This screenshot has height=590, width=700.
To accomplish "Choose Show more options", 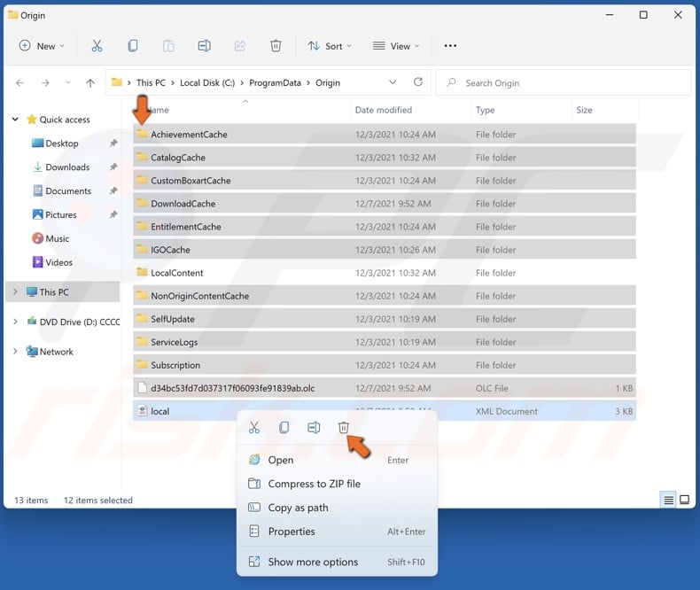I will point(337,562).
